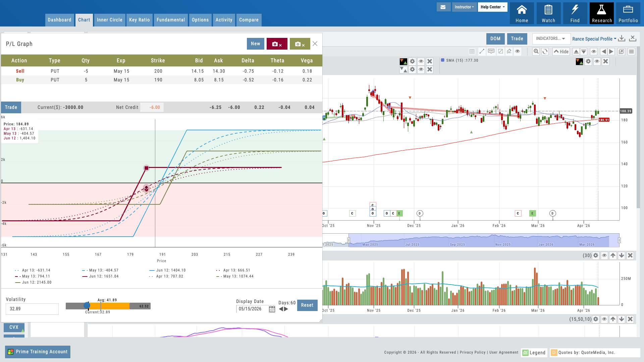Click the chart refresh icon
Screen dimensions: 644x362
click(545, 51)
